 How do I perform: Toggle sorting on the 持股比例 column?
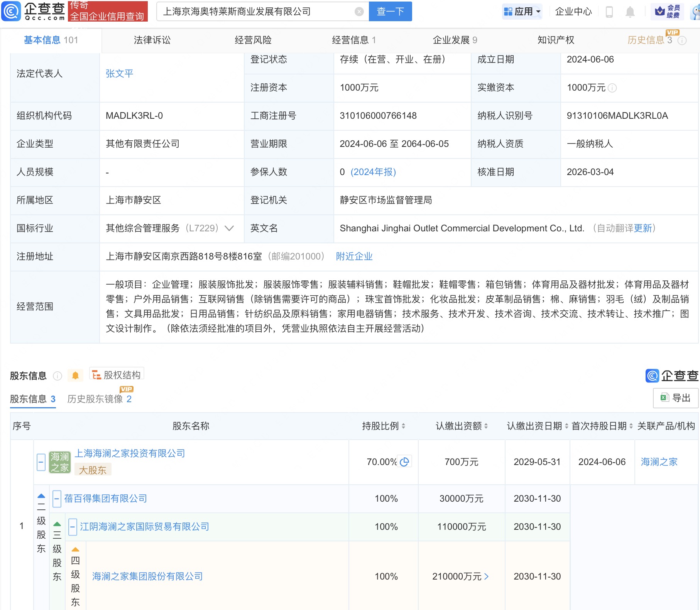point(404,426)
